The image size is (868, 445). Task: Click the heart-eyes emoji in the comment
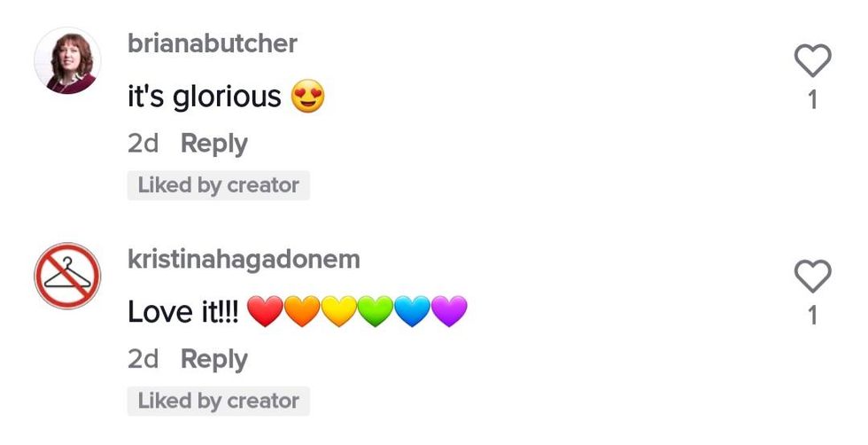[x=308, y=96]
